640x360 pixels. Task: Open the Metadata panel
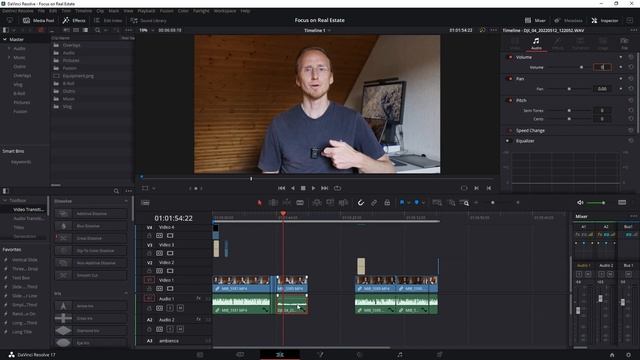tap(569, 20)
